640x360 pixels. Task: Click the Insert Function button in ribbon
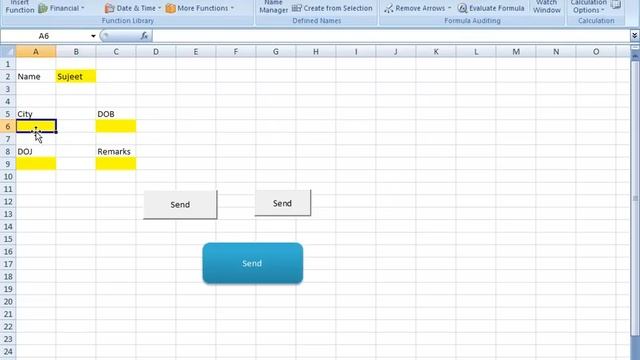[x=20, y=7]
